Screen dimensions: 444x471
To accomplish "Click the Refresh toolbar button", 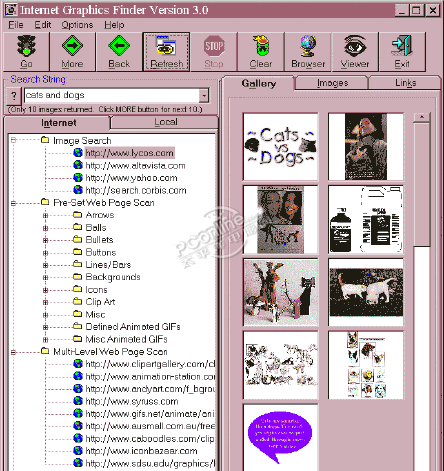I will click(x=166, y=52).
